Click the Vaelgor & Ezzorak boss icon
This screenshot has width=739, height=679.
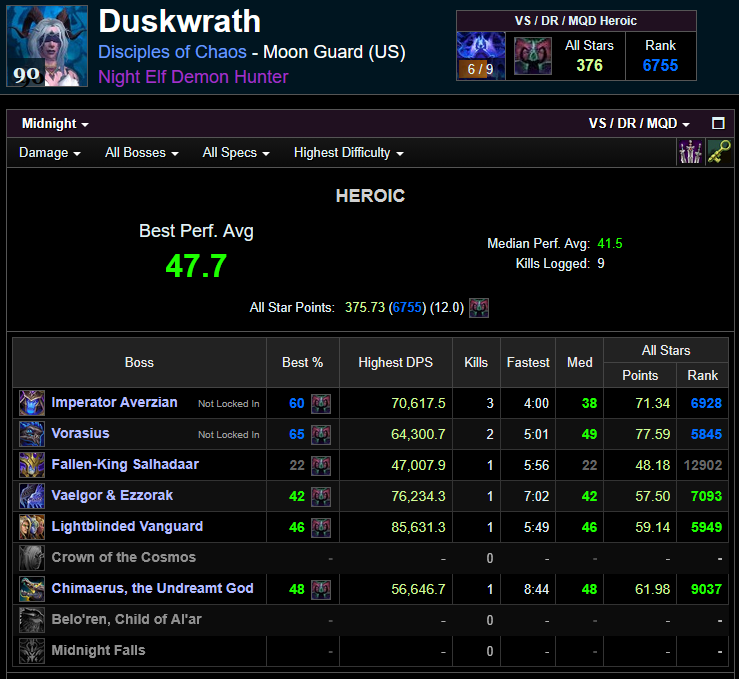pos(32,496)
